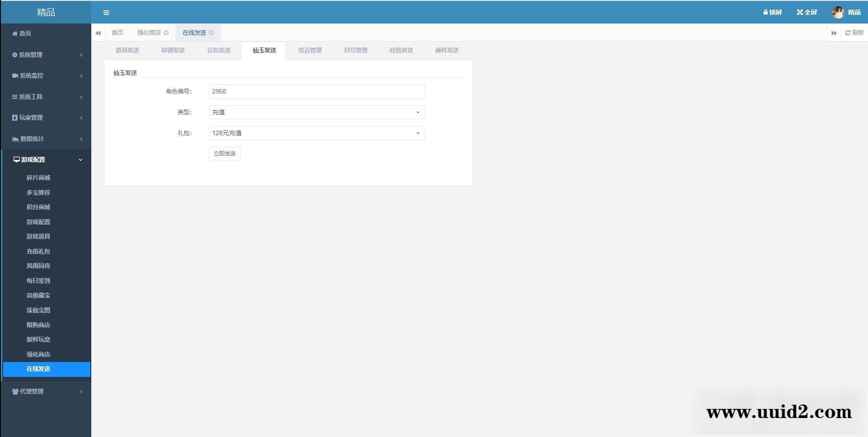Viewport: 868px width, 437px height.
Task: Open the user avatar profile menu
Action: 838,12
